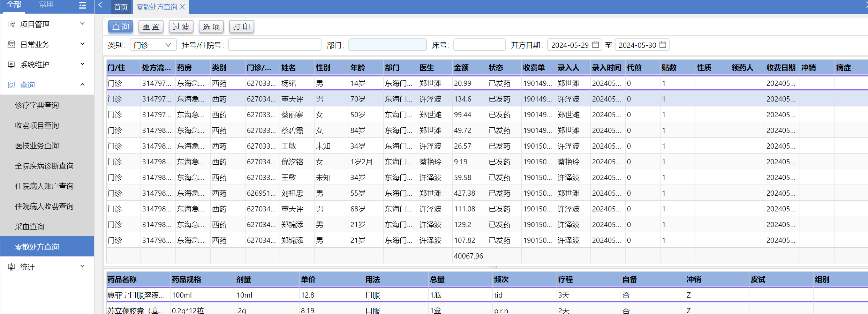868x314 pixels.
Task: Open the 类别 dropdown showing 门诊
Action: pyautogui.click(x=153, y=45)
